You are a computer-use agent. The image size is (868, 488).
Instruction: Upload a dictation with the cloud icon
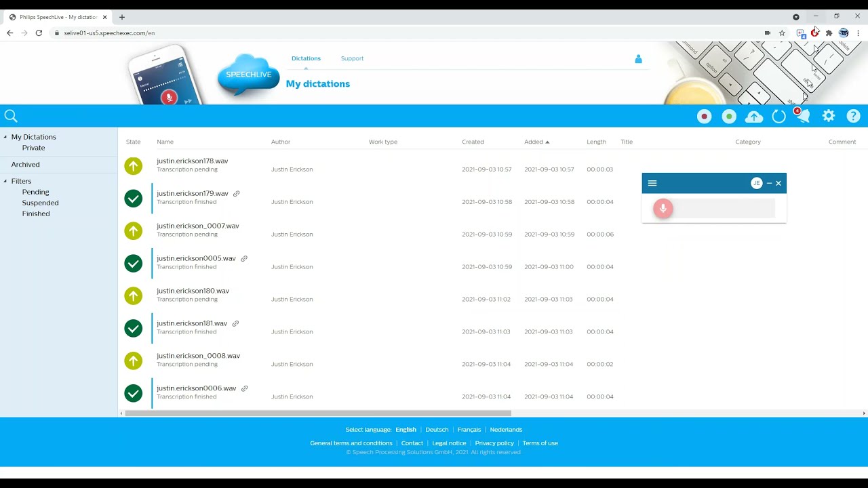coord(754,117)
